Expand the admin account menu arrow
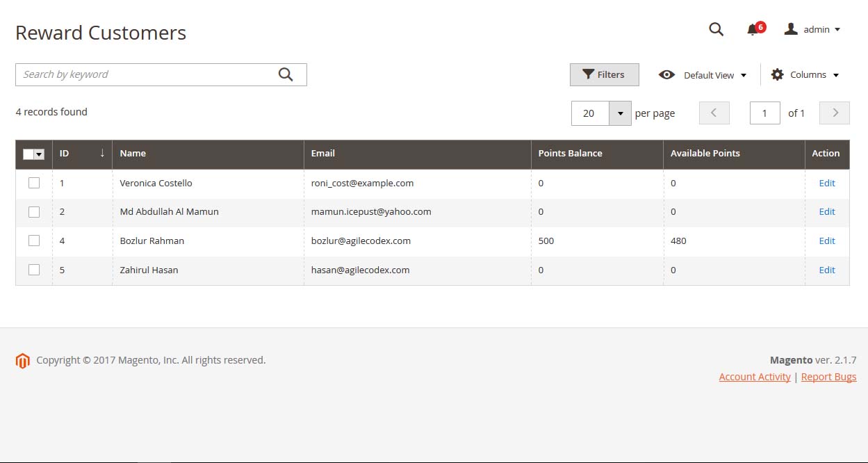Screen dimensions: 868x463 837,30
